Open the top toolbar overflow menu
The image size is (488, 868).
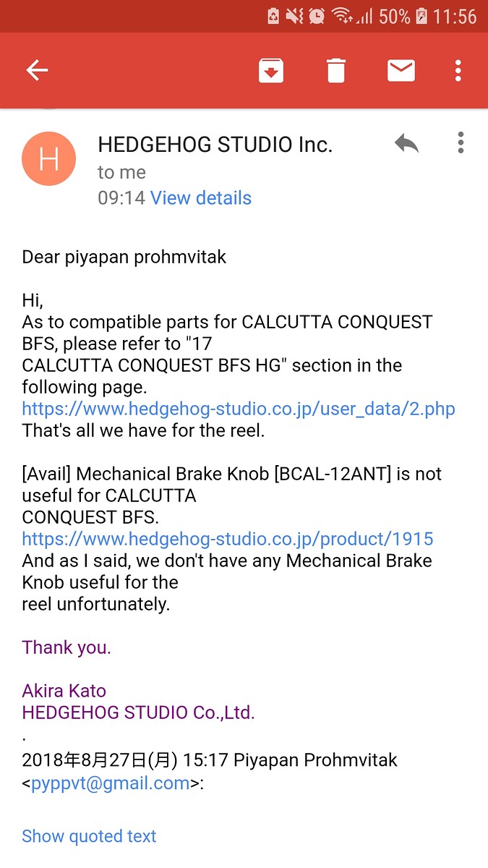(x=458, y=70)
